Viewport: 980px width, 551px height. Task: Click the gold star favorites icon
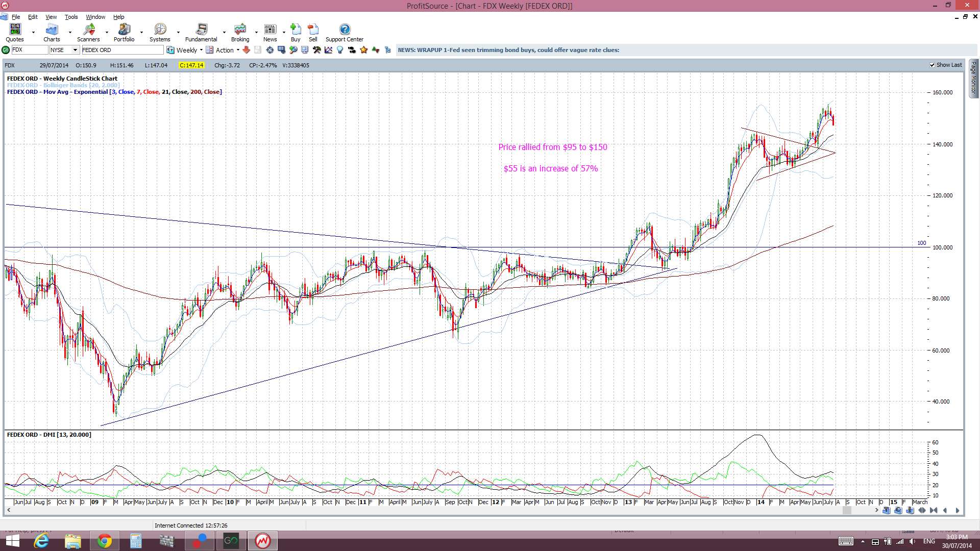[x=363, y=50]
